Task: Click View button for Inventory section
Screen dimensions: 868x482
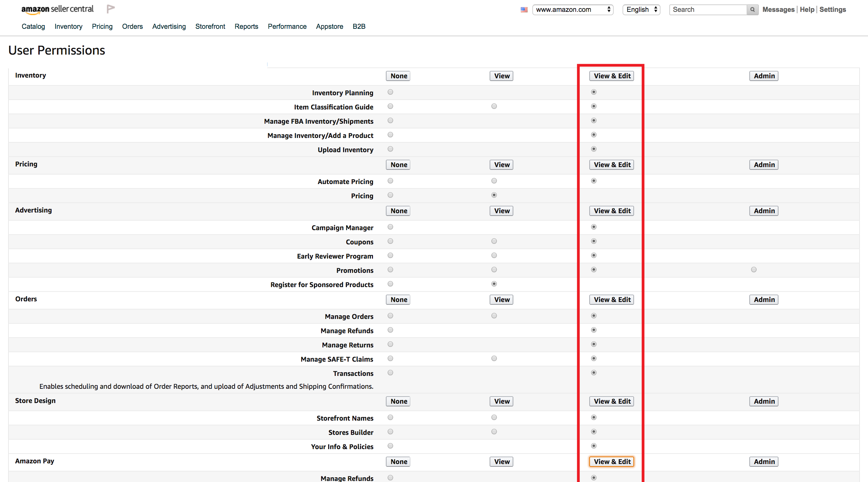Action: coord(501,76)
